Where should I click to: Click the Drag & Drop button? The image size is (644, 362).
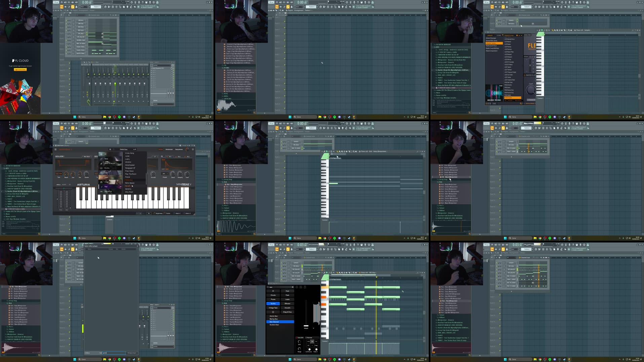pyautogui.click(x=287, y=312)
